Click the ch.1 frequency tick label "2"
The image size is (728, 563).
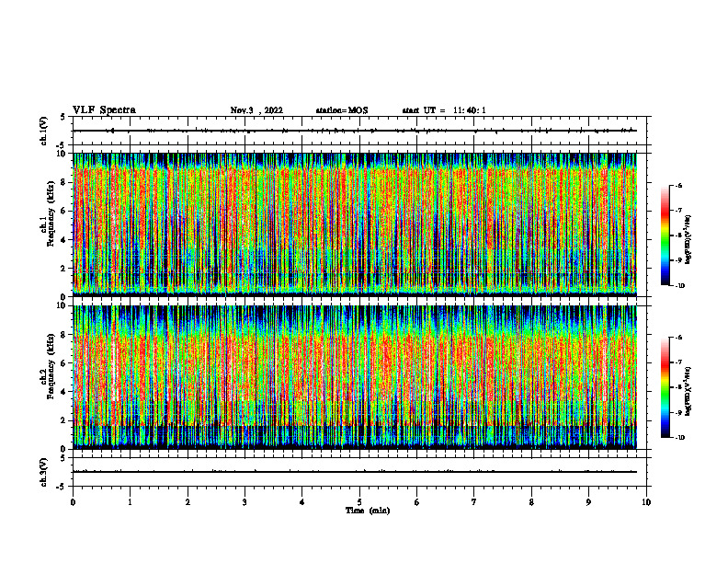65,269
